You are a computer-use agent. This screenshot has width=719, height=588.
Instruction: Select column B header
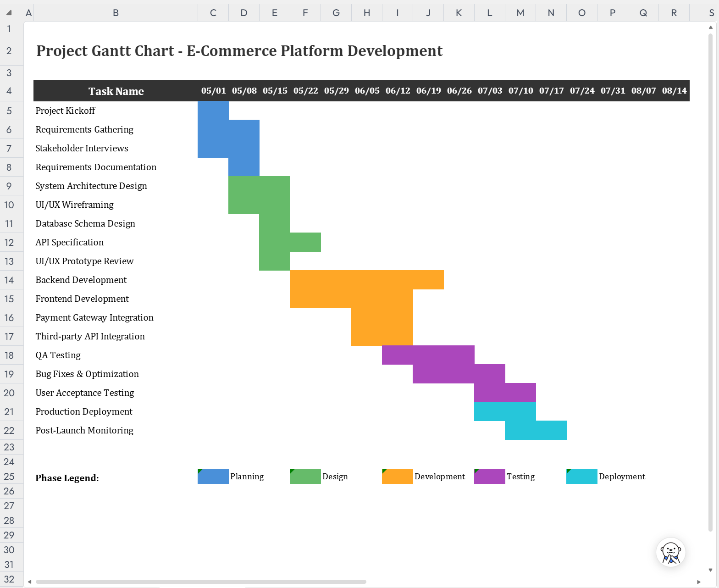pos(116,13)
